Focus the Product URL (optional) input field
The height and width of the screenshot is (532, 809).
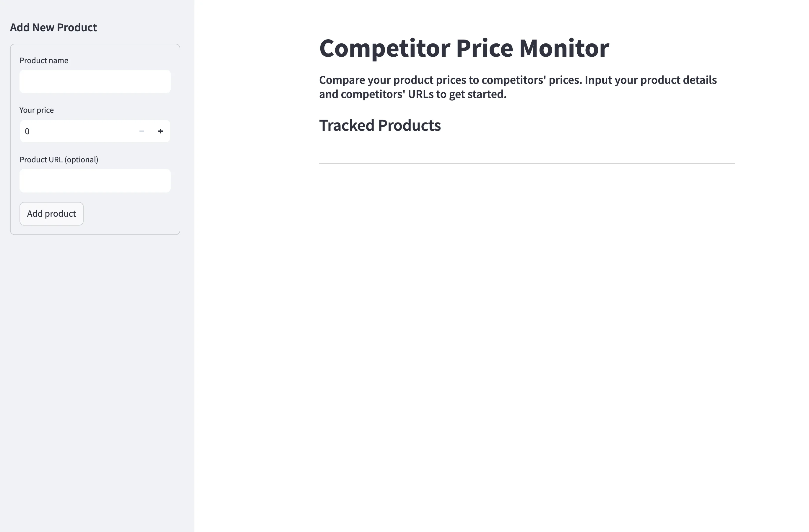point(95,180)
